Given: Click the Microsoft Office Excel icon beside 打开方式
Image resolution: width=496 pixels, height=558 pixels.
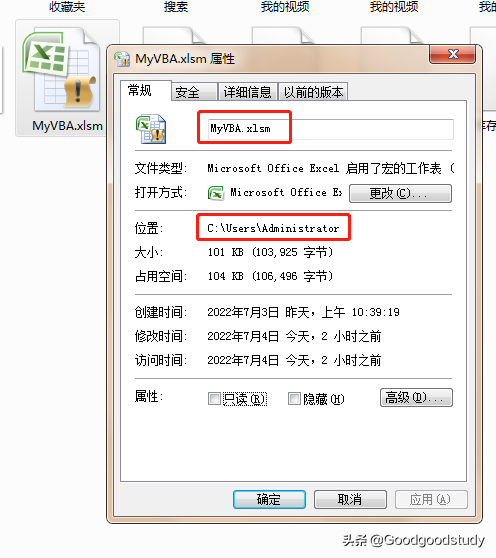Looking at the screenshot, I should (216, 193).
